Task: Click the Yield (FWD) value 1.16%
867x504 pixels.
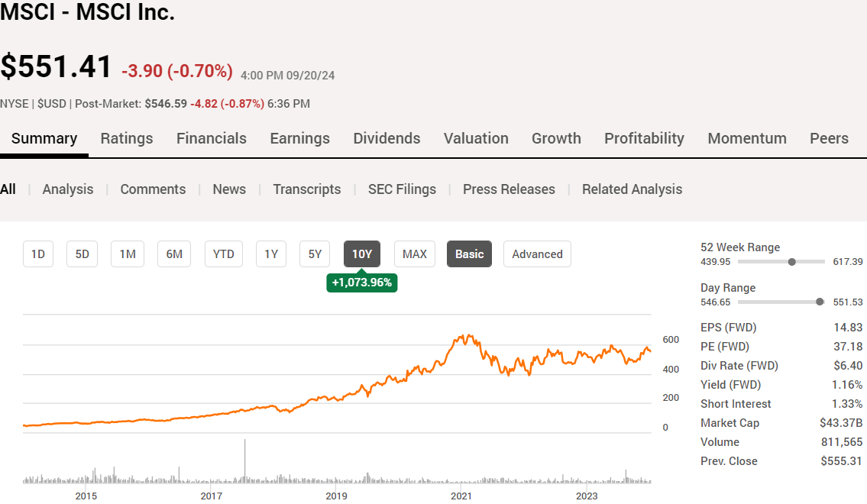Action: [847, 385]
